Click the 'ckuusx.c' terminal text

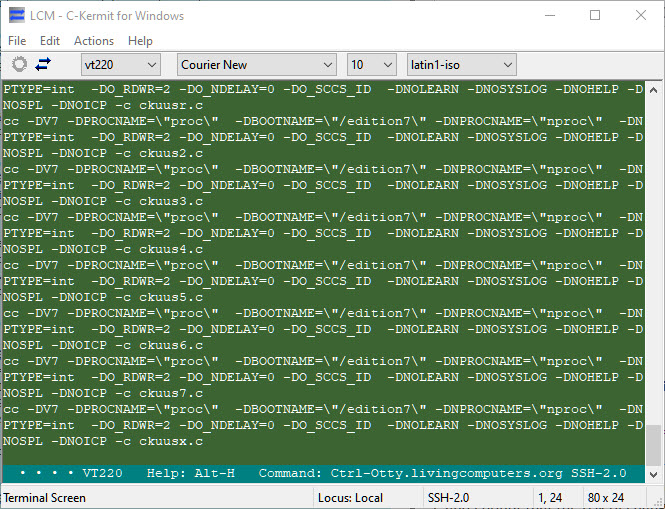click(x=171, y=441)
